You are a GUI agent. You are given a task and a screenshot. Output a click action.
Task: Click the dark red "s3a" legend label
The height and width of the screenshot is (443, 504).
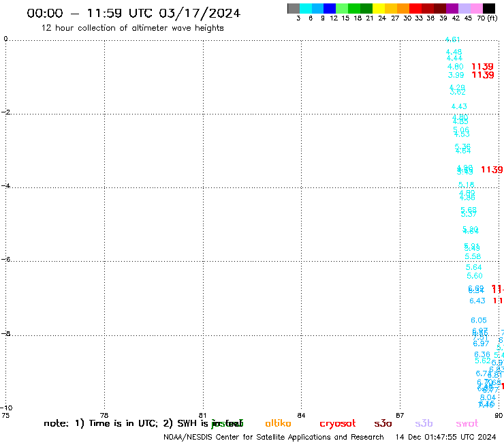click(383, 423)
